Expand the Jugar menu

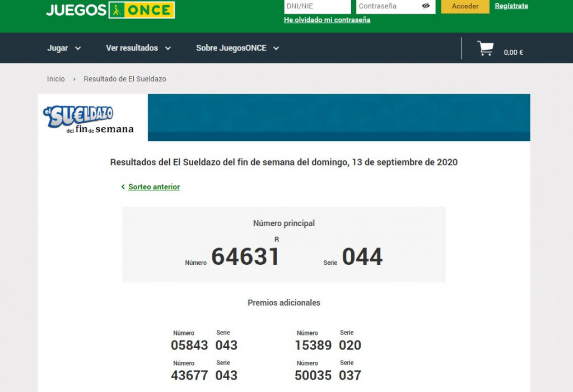(64, 48)
